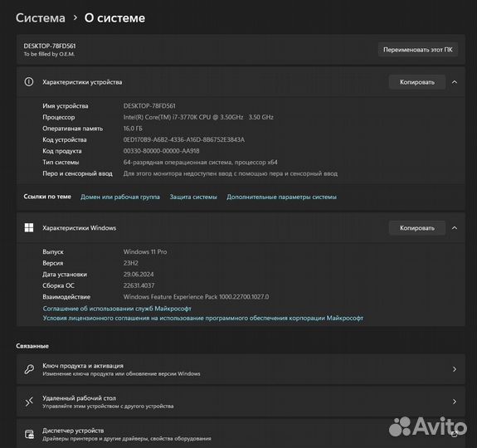The image size is (477, 448).
Task: Click the 64-разрядная операционная система value
Action: pyautogui.click(x=201, y=162)
